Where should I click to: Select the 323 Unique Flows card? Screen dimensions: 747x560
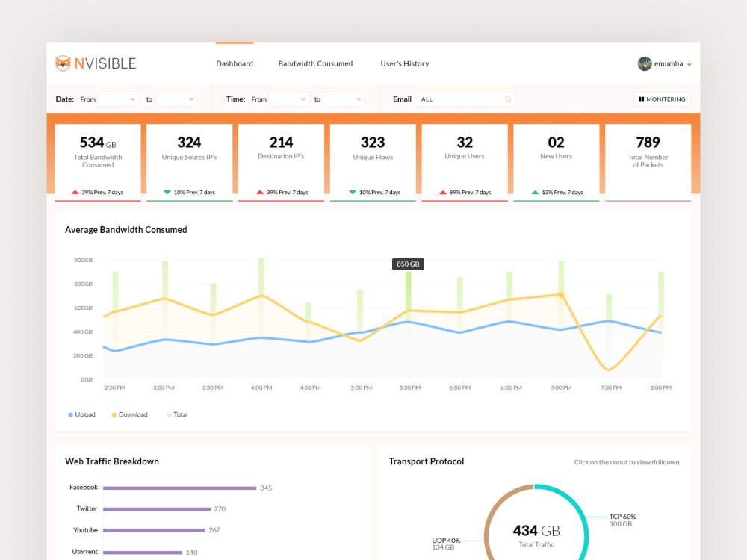pyautogui.click(x=373, y=162)
